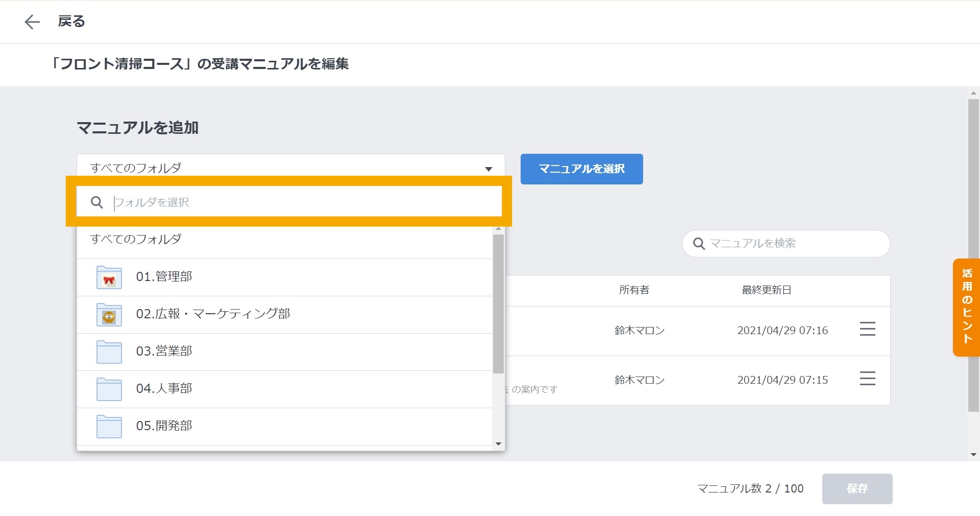Click the date 2021/04/29 07:16
Image resolution: width=980 pixels, height=516 pixels.
[782, 331]
